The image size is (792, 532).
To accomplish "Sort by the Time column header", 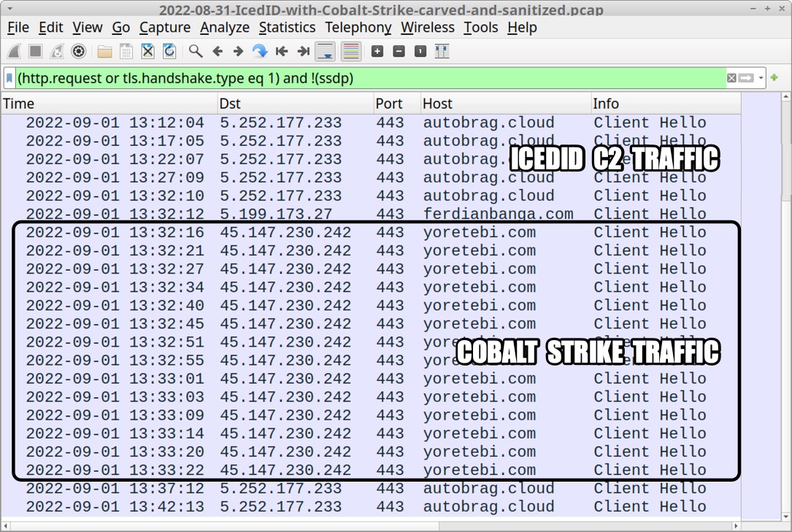I will [109, 104].
